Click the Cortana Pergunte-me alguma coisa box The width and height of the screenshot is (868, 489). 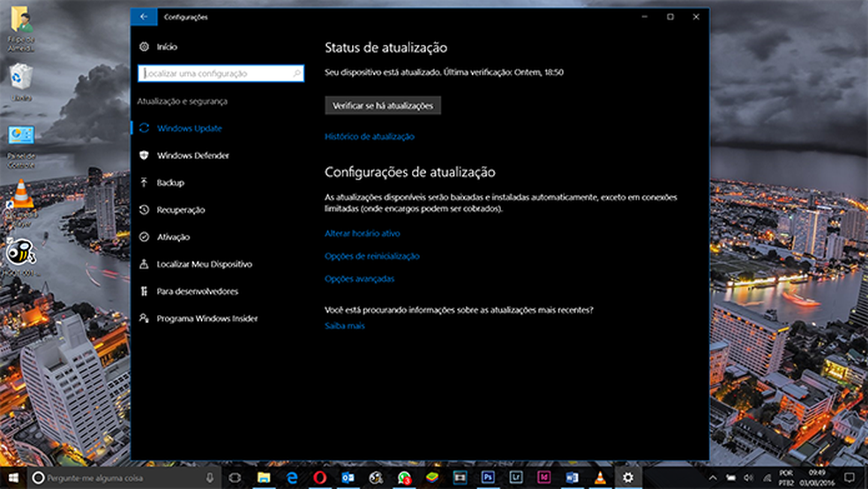click(124, 478)
